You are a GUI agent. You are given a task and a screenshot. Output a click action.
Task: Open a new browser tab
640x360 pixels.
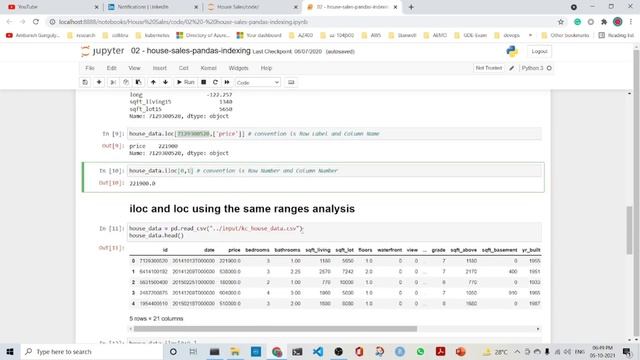(x=411, y=7)
